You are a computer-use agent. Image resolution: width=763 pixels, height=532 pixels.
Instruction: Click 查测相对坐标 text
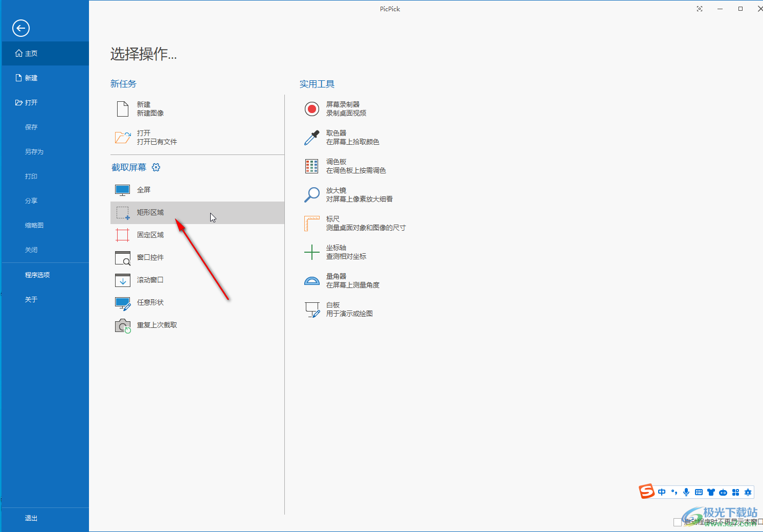pyautogui.click(x=346, y=256)
